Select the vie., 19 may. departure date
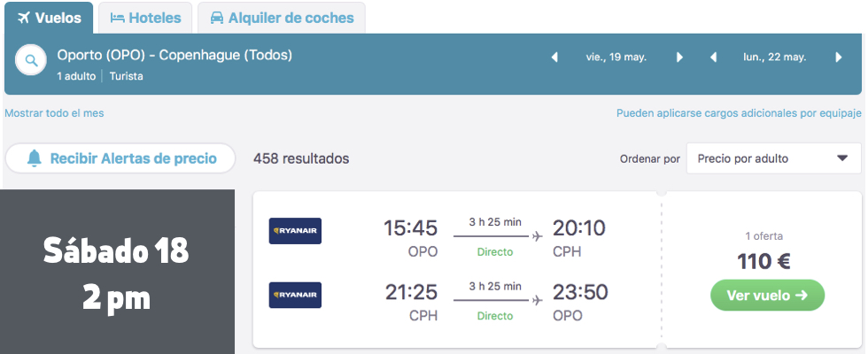Viewport: 868px width, 354px height. [x=616, y=58]
